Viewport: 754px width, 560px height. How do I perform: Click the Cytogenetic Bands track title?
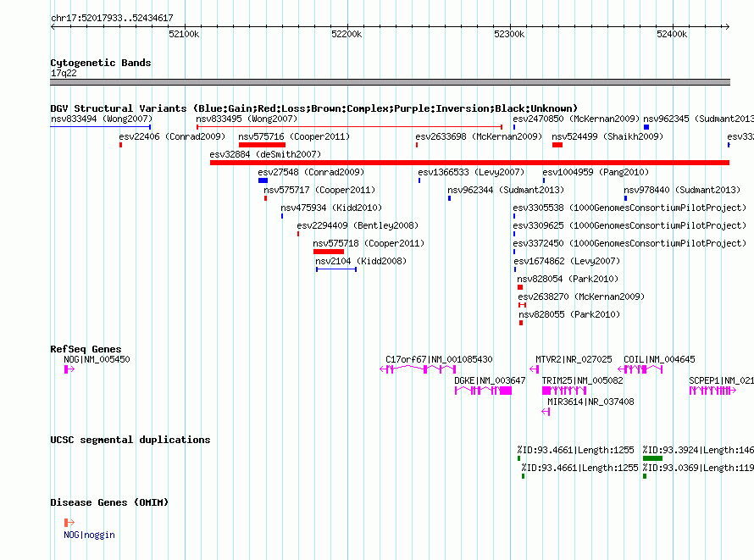point(101,63)
